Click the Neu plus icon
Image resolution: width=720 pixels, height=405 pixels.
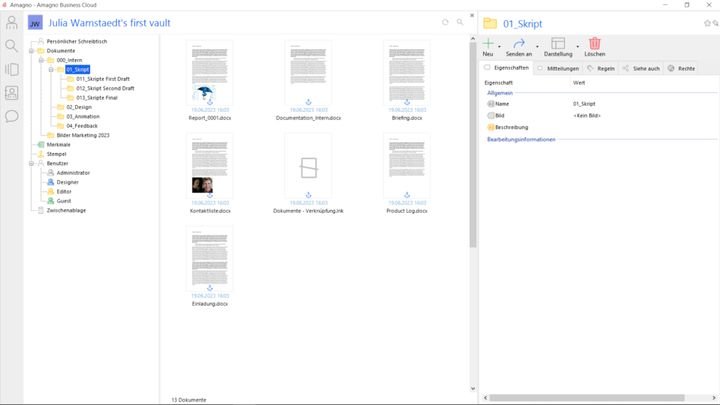488,44
